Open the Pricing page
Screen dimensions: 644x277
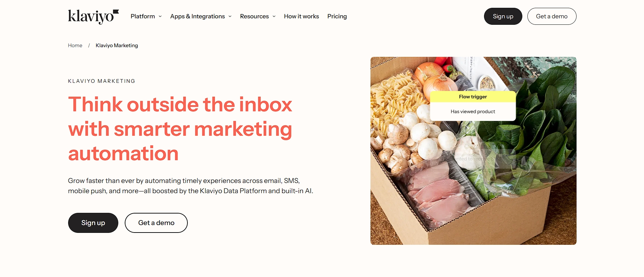pos(337,16)
